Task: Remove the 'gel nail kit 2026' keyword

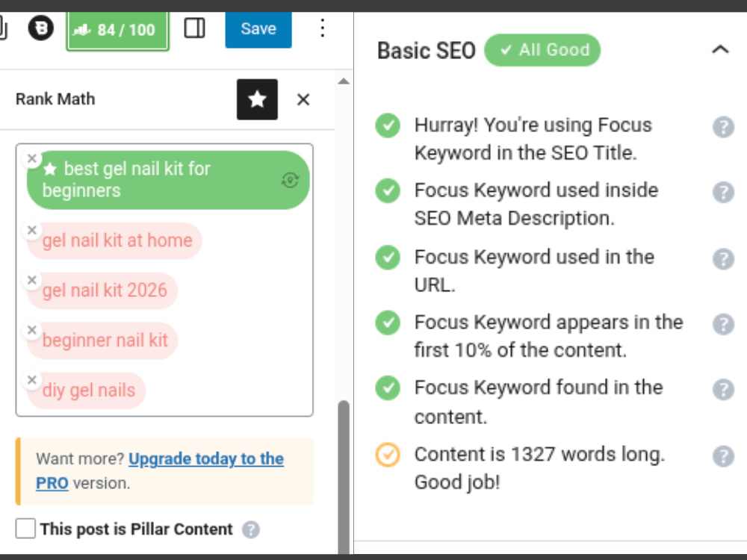Action: pyautogui.click(x=32, y=281)
